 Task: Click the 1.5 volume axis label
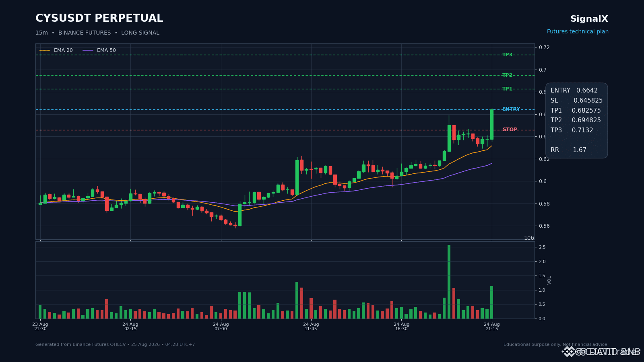click(542, 276)
